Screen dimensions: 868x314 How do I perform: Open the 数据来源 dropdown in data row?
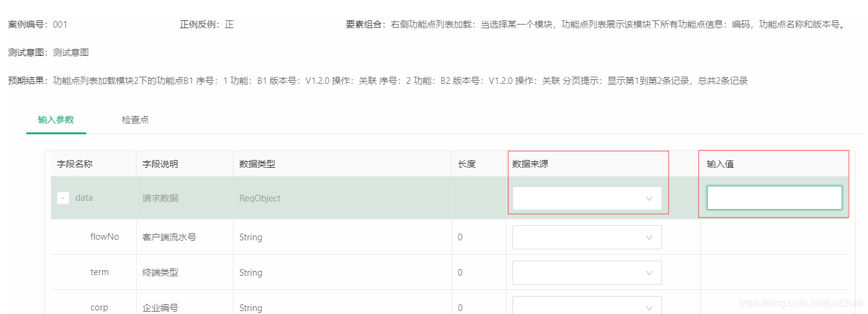pos(587,198)
